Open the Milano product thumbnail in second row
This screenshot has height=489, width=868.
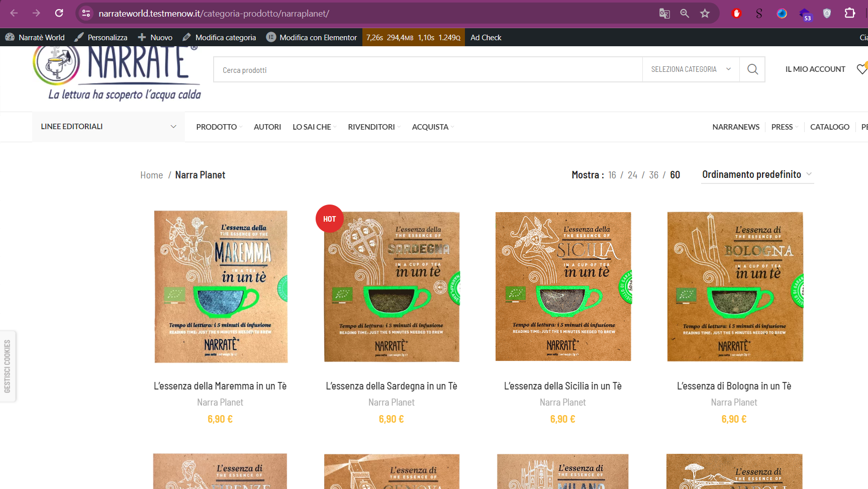tap(563, 471)
